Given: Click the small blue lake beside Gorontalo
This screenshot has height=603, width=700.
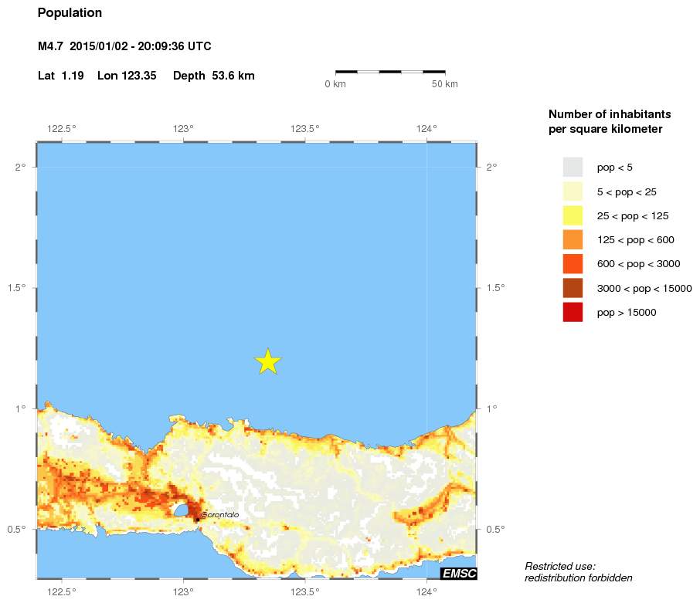Looking at the screenshot, I should [181, 510].
